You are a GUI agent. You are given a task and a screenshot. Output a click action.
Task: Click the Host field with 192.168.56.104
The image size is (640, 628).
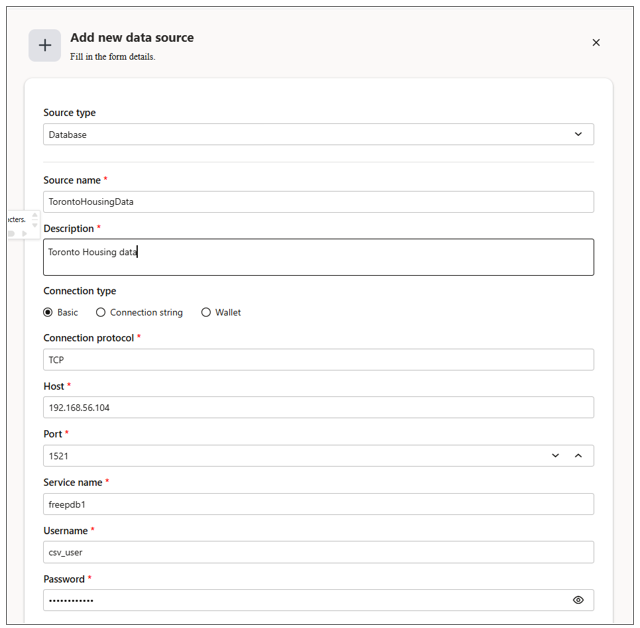coord(318,408)
